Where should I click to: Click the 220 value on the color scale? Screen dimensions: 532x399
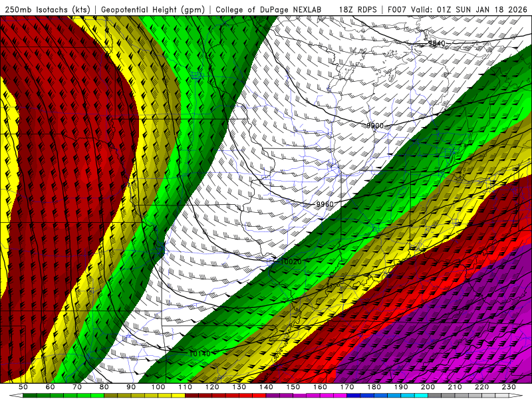(483, 387)
